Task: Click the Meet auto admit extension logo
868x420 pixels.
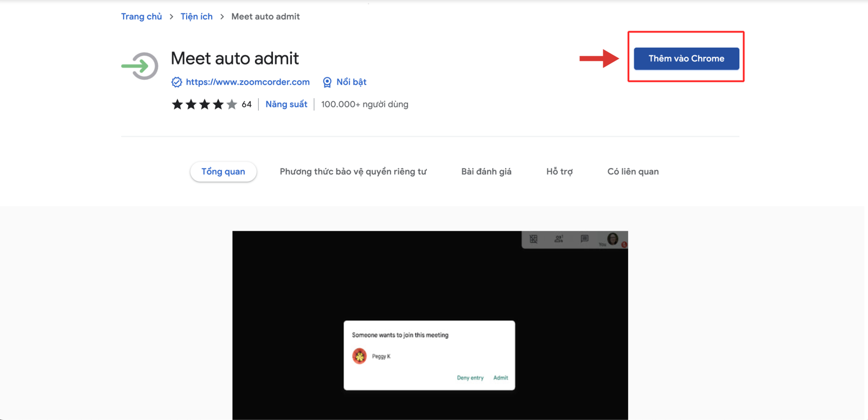Action: click(140, 66)
